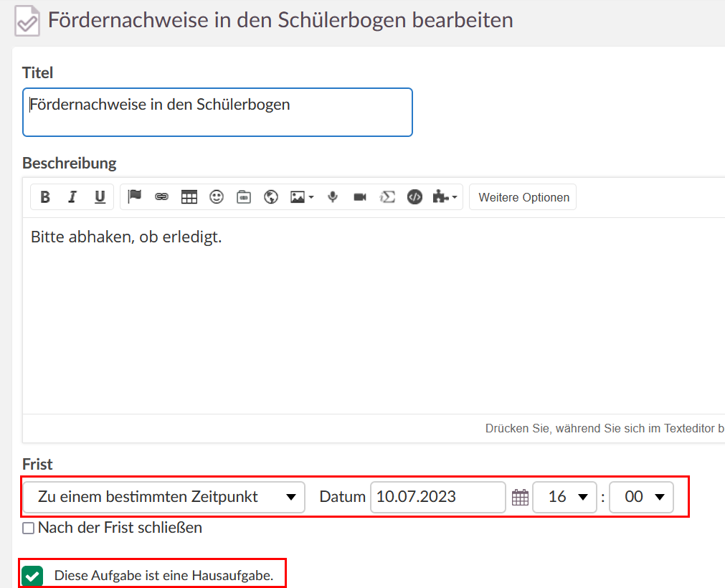Insert an image with picture icon
Screen dimensions: 725x588
tap(298, 197)
